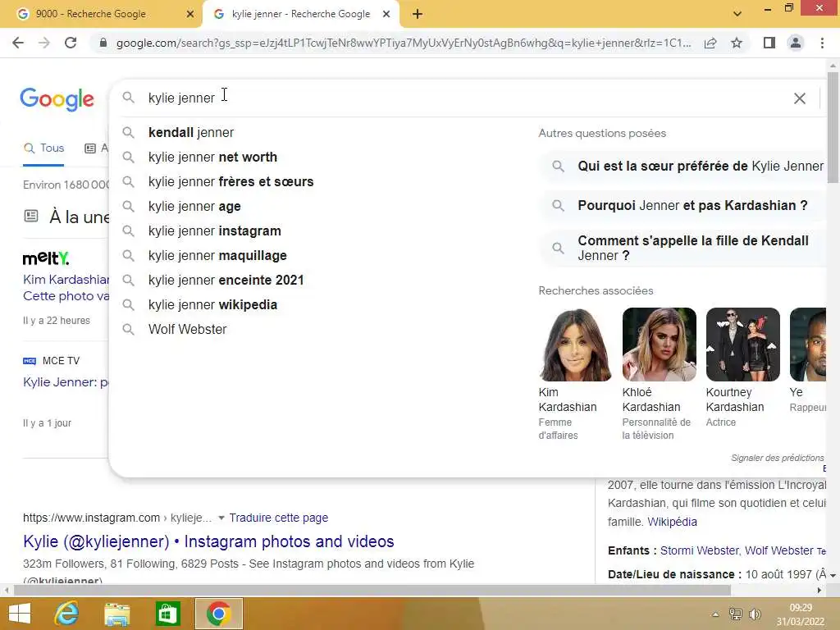The width and height of the screenshot is (840, 630).
Task: Open Windows Start button
Action: point(20,614)
